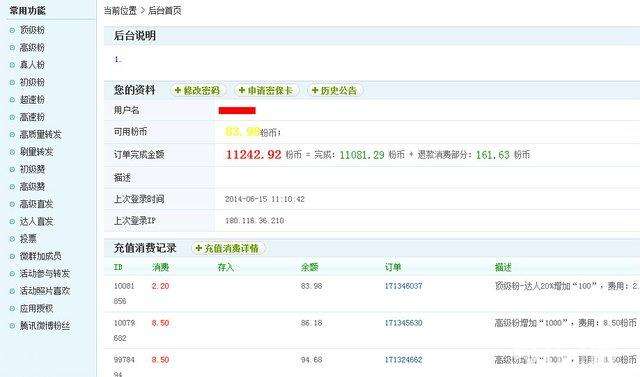
Task: Select 腾讯微博粉丝 sidebar entry
Action: (45, 326)
